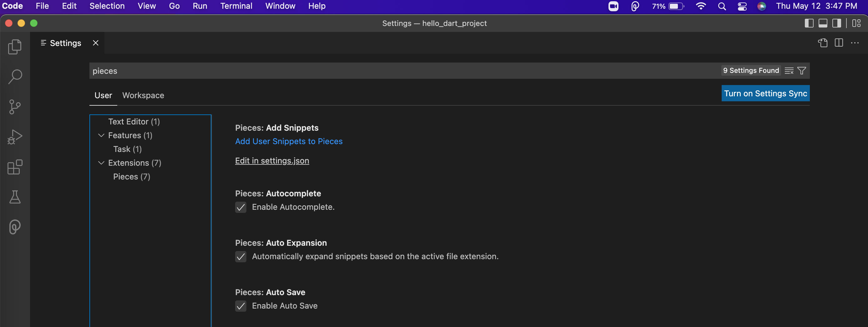Select Text Editor (1) in settings tree
This screenshot has height=327, width=868.
click(134, 122)
